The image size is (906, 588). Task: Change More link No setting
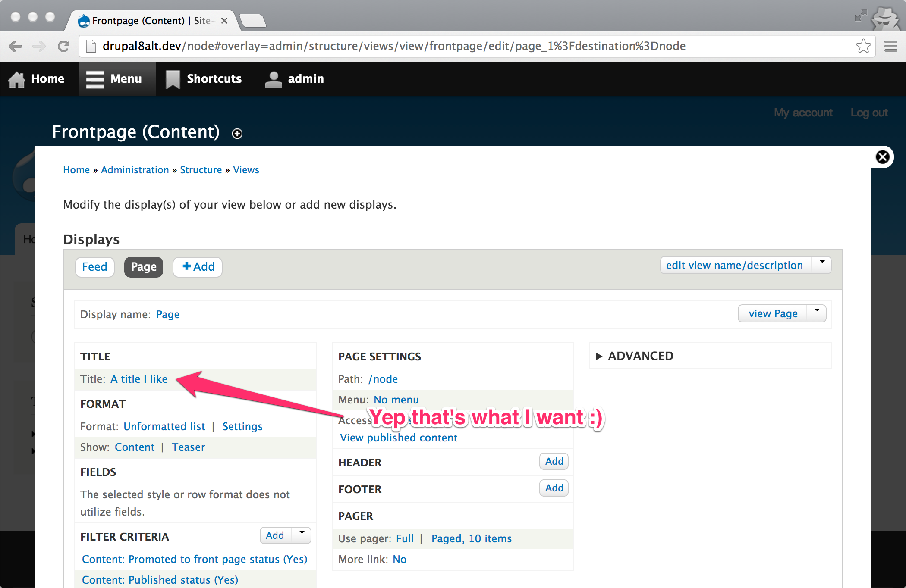coord(400,559)
